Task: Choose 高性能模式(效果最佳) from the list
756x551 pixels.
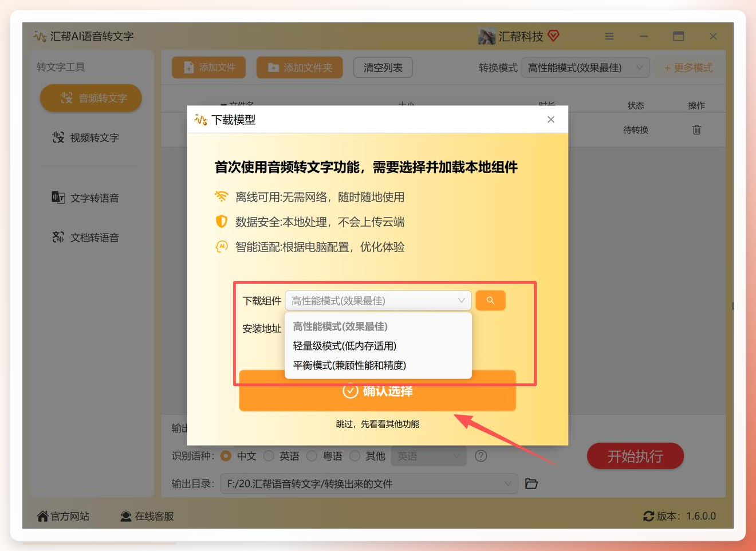Action: pyautogui.click(x=378, y=326)
